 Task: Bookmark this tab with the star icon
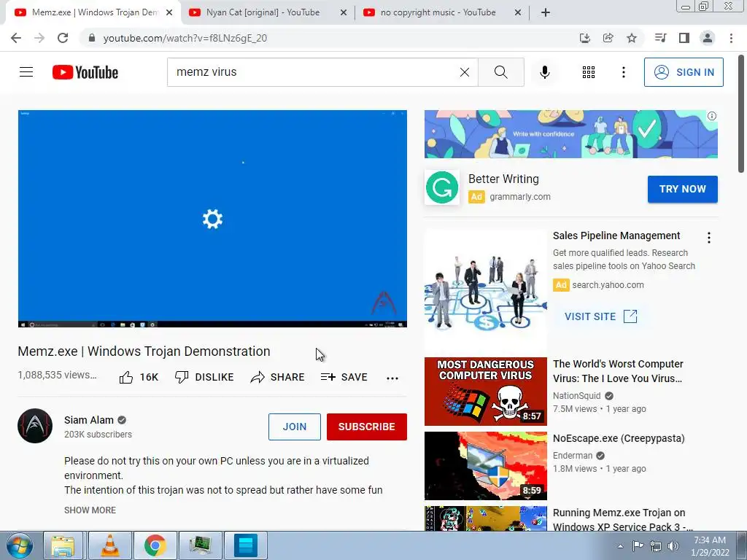pyautogui.click(x=631, y=38)
